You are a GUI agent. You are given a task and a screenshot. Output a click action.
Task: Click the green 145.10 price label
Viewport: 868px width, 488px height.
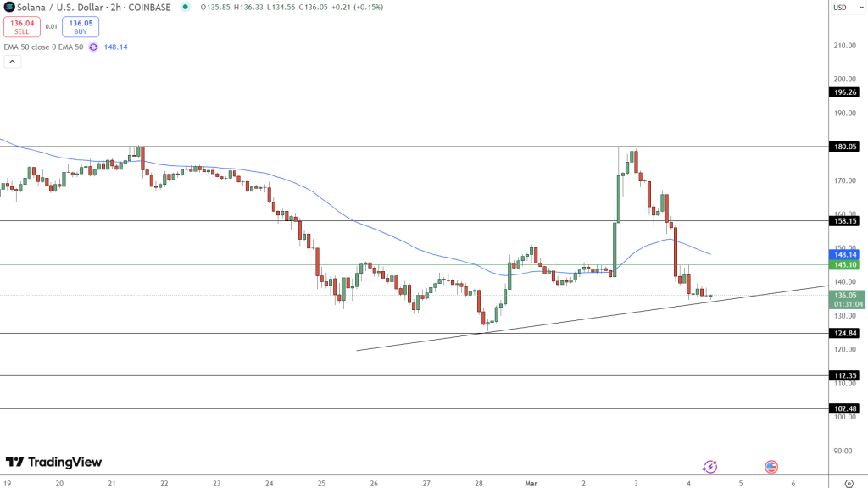coord(845,265)
